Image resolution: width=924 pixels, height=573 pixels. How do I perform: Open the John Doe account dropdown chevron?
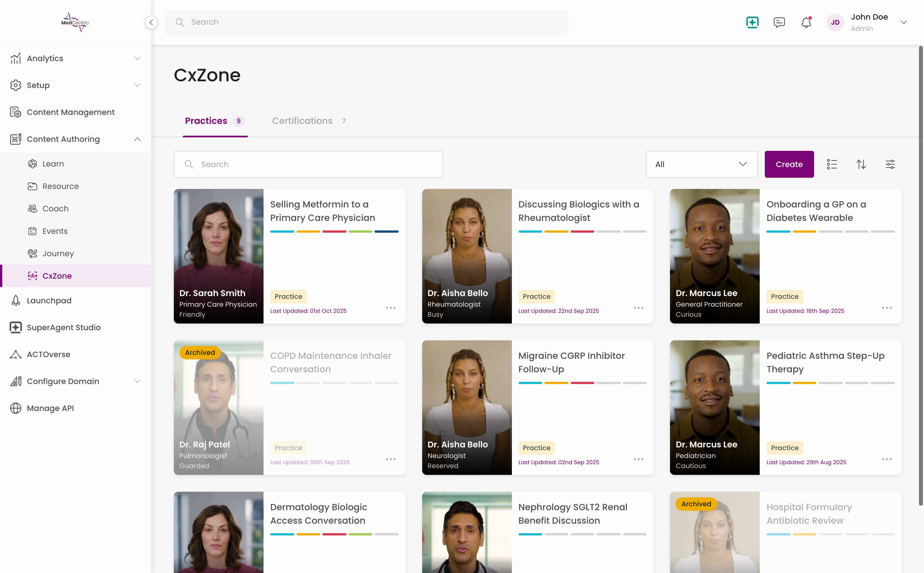[x=904, y=22]
